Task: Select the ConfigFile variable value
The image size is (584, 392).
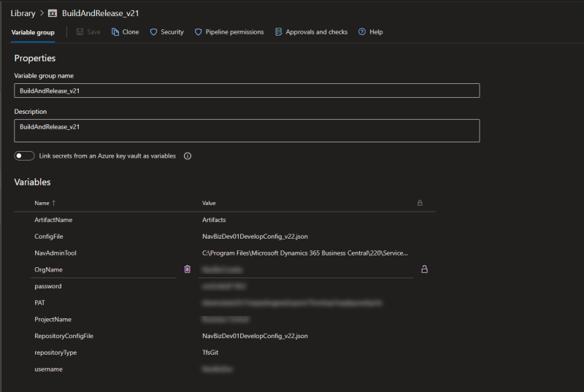Action: 255,237
